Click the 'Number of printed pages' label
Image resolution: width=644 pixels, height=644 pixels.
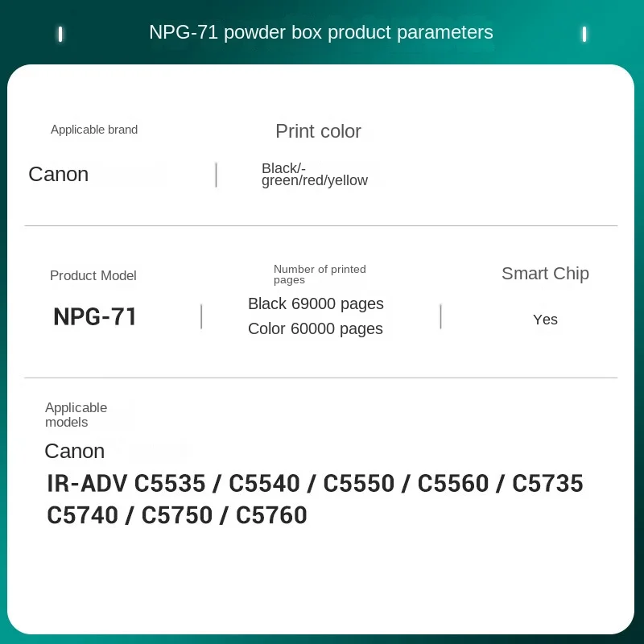point(320,275)
